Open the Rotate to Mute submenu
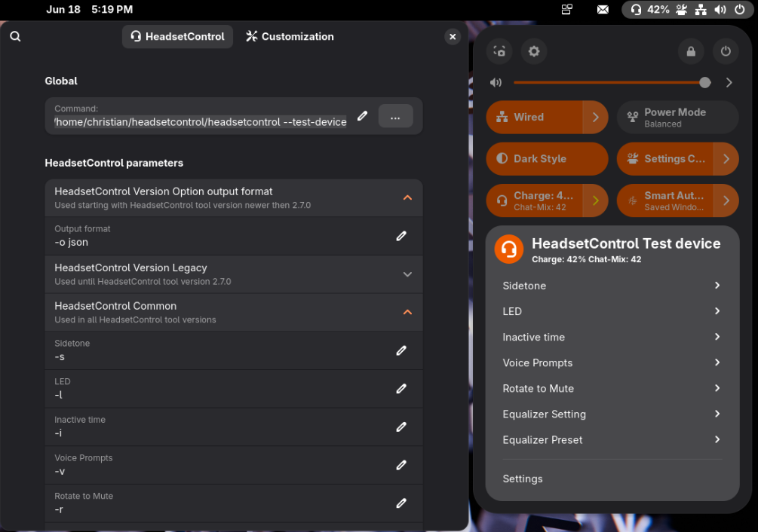 click(612, 389)
